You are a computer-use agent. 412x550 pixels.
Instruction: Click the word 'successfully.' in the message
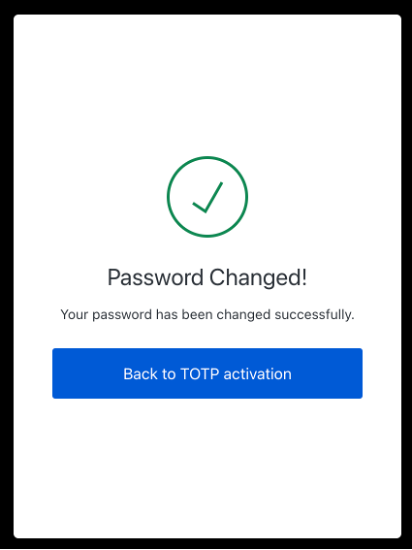(x=315, y=315)
